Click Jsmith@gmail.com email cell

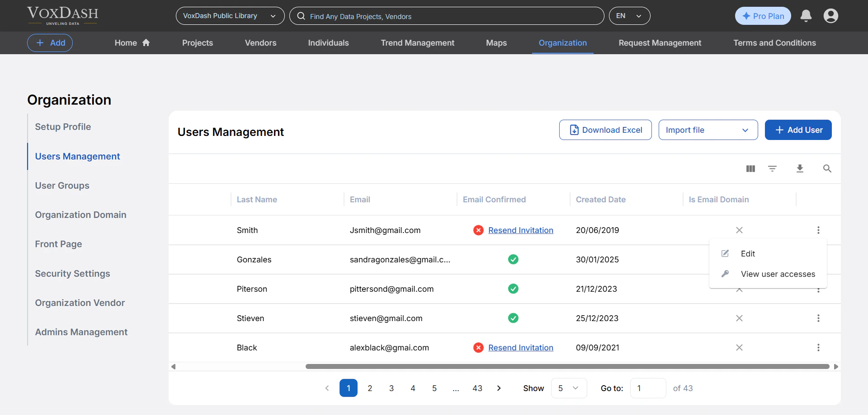385,230
